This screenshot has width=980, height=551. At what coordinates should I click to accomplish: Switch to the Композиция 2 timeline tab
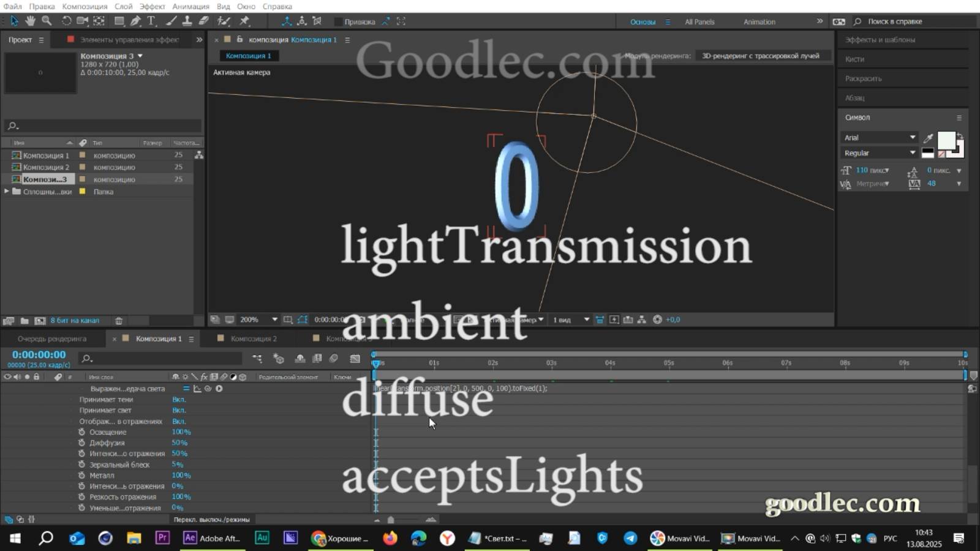coord(254,338)
